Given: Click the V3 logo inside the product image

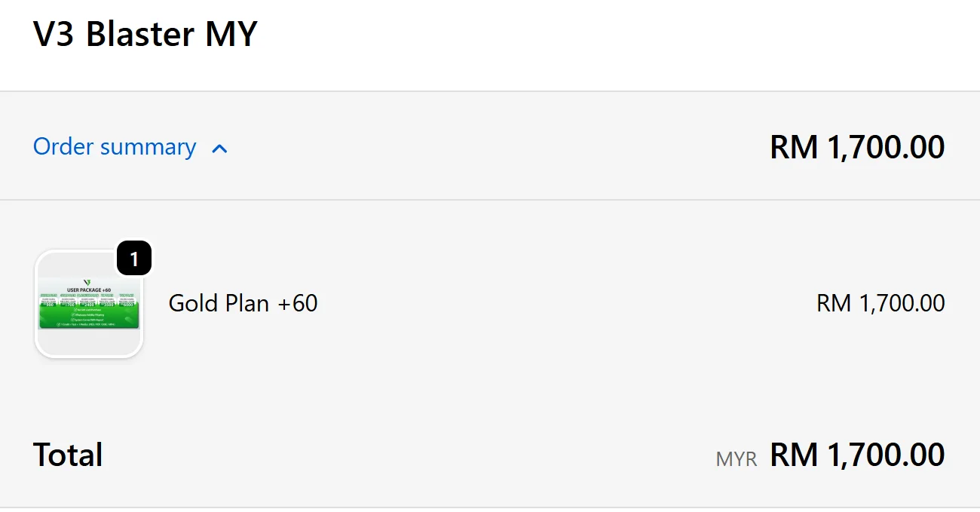Looking at the screenshot, I should (x=89, y=282).
